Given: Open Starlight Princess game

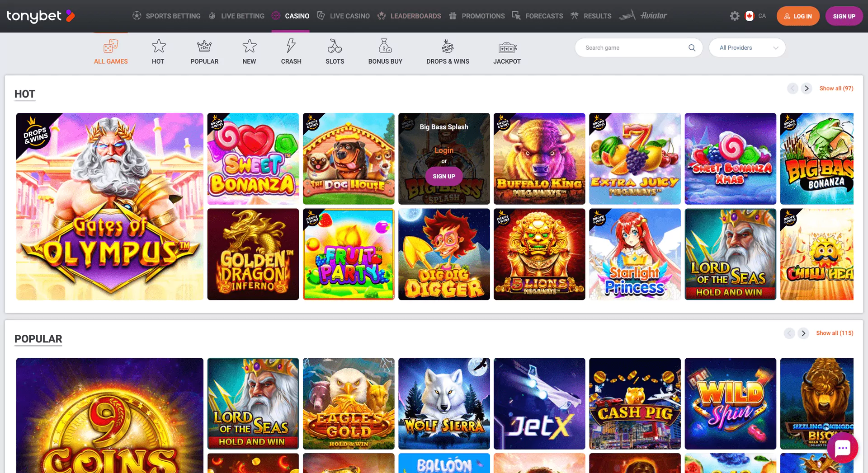Looking at the screenshot, I should 635,254.
